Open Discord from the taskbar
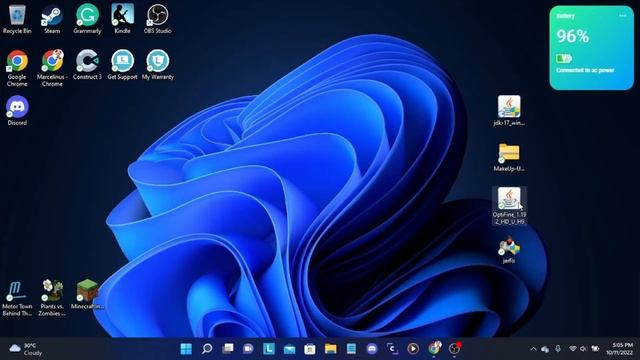This screenshot has width=640, height=360. [372, 349]
